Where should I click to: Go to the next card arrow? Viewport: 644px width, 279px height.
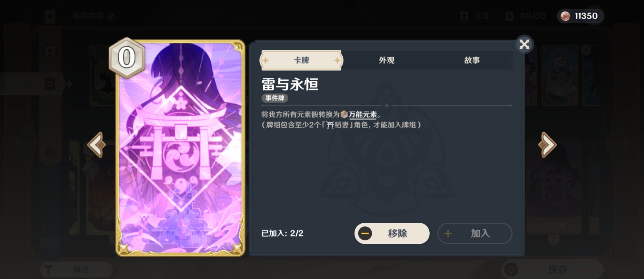coord(547,145)
